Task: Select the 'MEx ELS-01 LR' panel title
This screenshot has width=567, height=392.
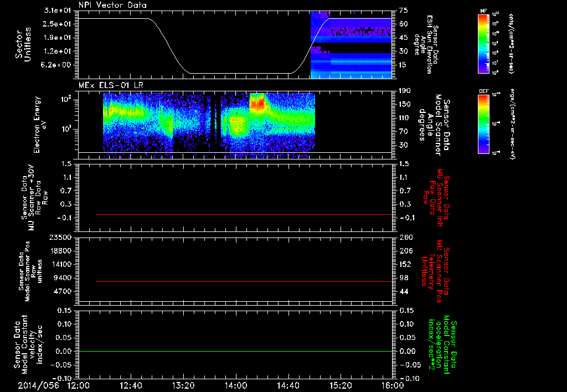Action: (111, 85)
